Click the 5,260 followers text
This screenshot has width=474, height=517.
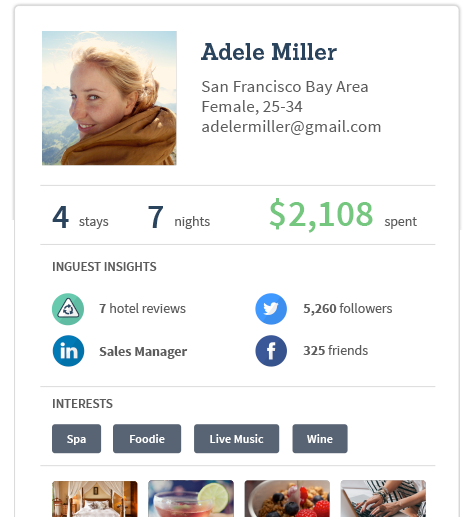click(x=348, y=309)
